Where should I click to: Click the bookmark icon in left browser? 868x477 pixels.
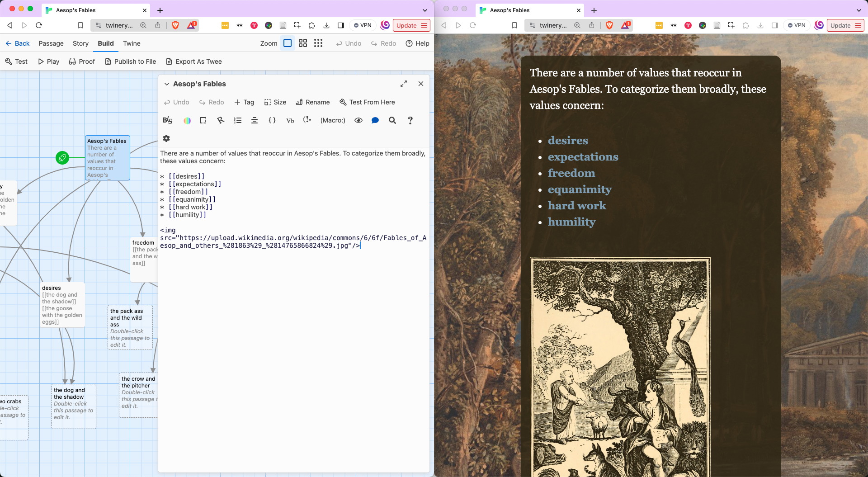coord(80,25)
